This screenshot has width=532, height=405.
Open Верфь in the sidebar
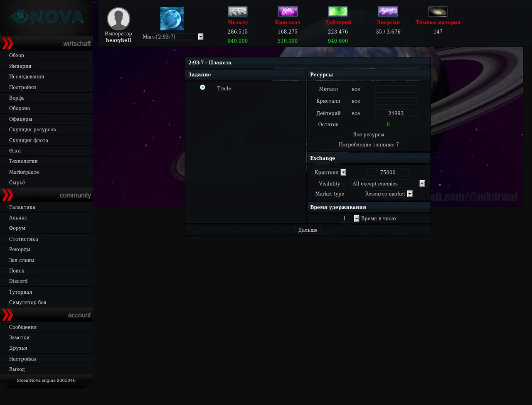point(46,98)
